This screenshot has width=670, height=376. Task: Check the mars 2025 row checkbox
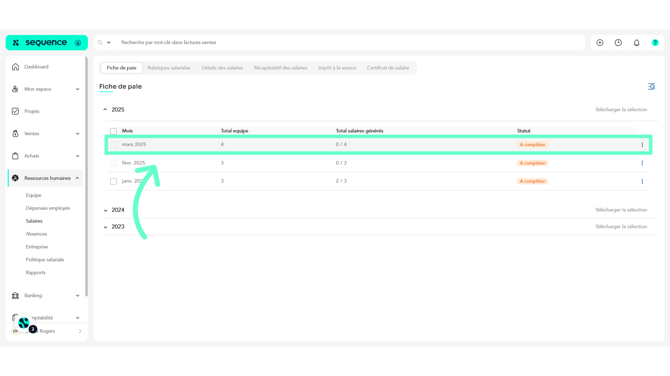113,145
